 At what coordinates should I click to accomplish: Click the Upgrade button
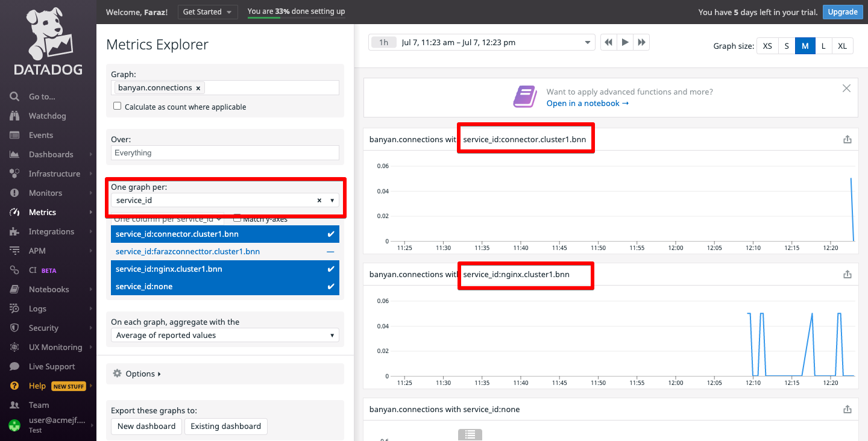842,12
